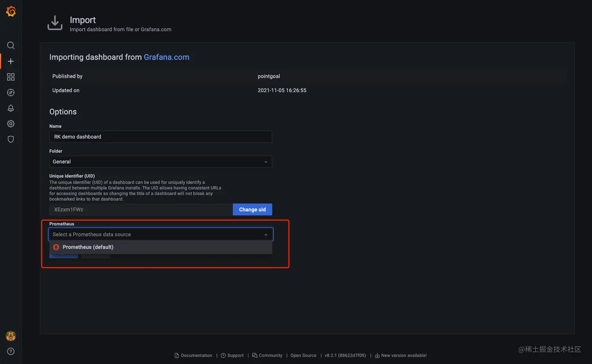The width and height of the screenshot is (592, 364).
Task: Click the Options section heading
Action: tap(63, 112)
